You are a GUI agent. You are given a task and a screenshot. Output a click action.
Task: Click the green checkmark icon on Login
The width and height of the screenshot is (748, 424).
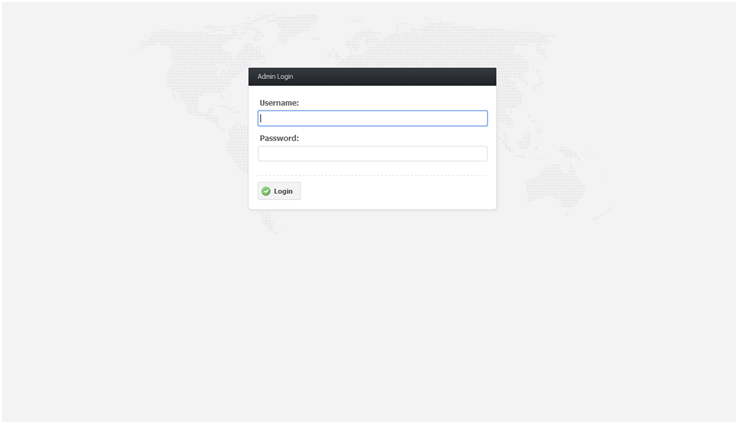click(x=266, y=191)
